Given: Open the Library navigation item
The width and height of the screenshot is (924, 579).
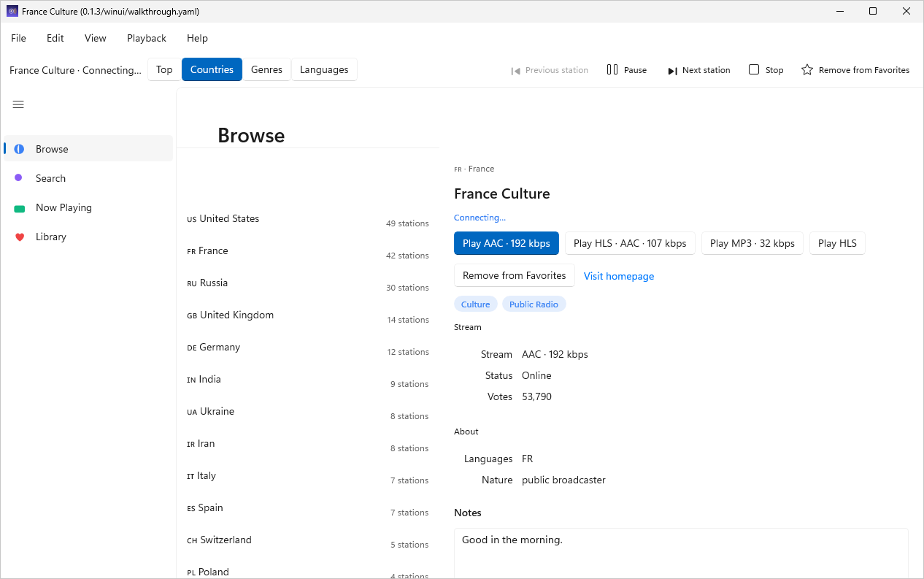Looking at the screenshot, I should pyautogui.click(x=88, y=237).
